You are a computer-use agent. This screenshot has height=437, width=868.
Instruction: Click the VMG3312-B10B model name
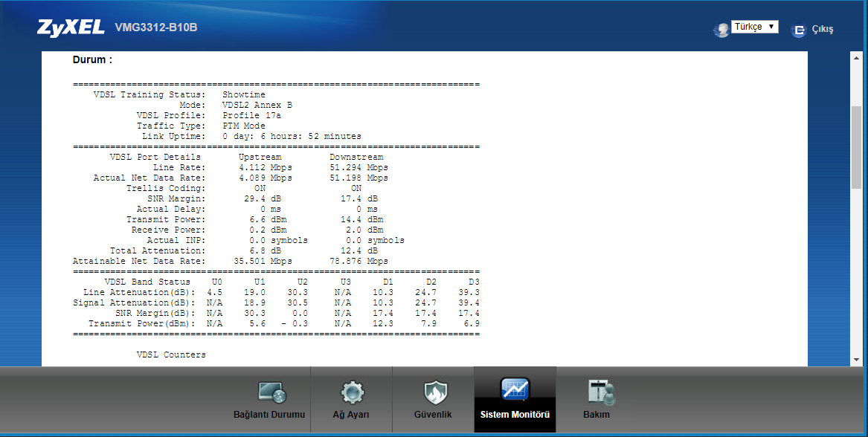click(156, 28)
